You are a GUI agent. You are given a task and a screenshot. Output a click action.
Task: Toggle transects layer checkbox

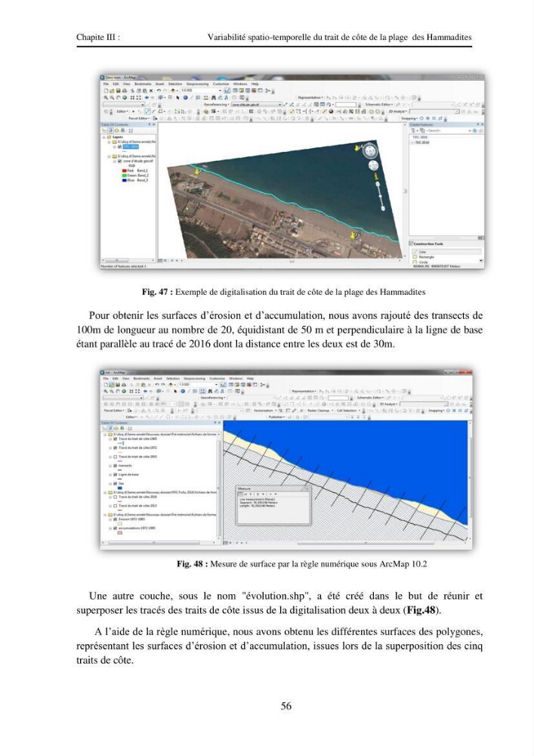[x=115, y=466]
